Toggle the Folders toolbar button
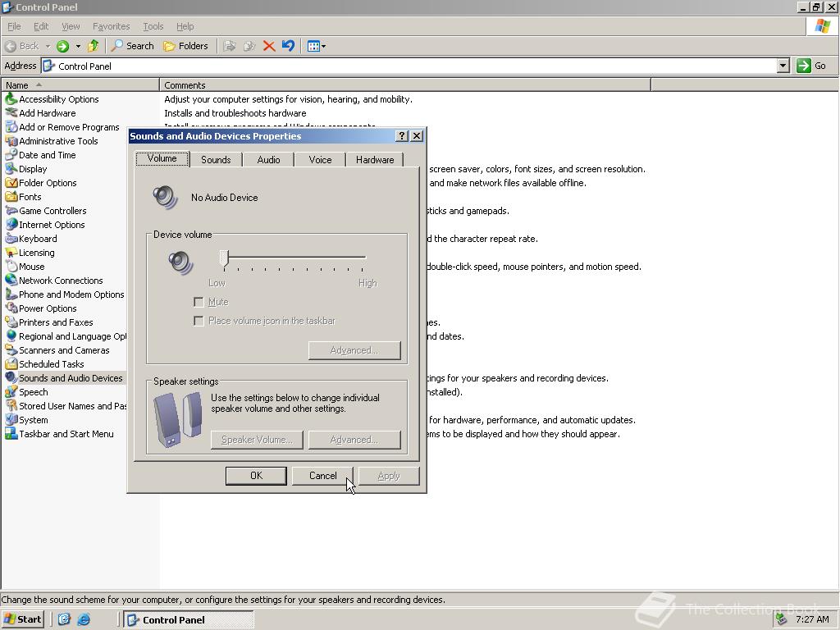The height and width of the screenshot is (630, 840). pos(185,46)
